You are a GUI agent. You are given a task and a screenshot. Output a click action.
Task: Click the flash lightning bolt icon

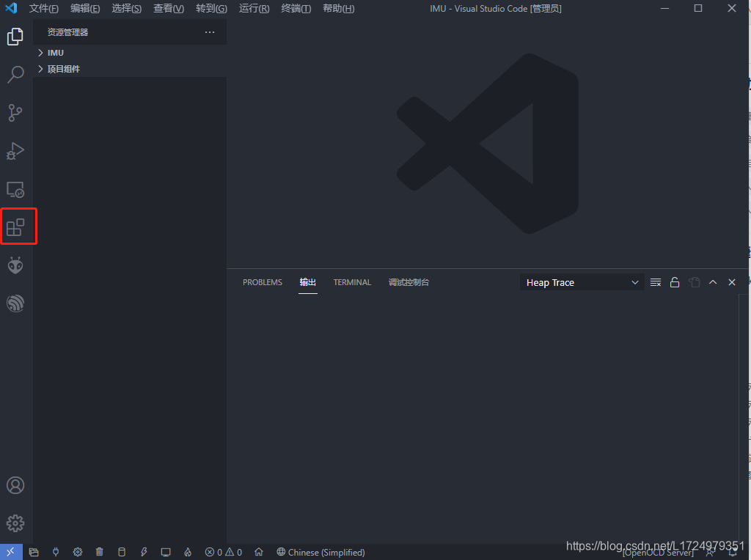click(x=144, y=552)
